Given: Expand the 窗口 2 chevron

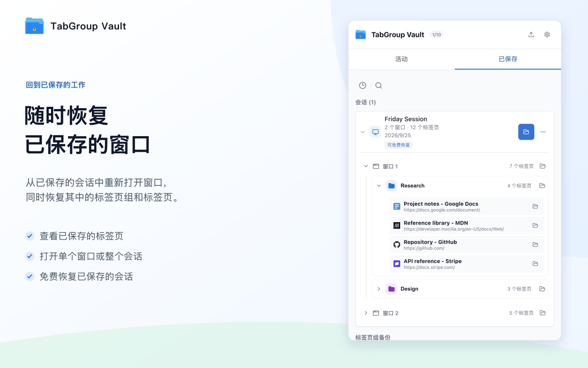Looking at the screenshot, I should tap(366, 313).
